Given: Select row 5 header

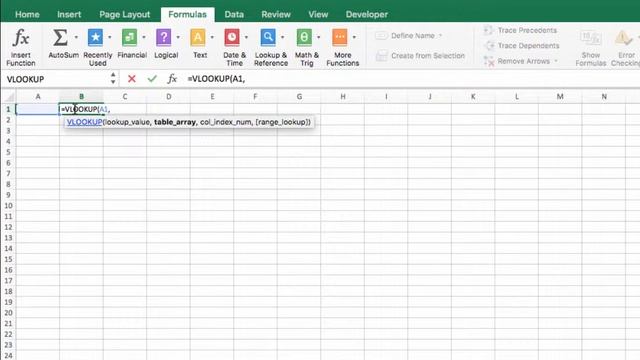Looking at the screenshot, I should click(8, 152).
